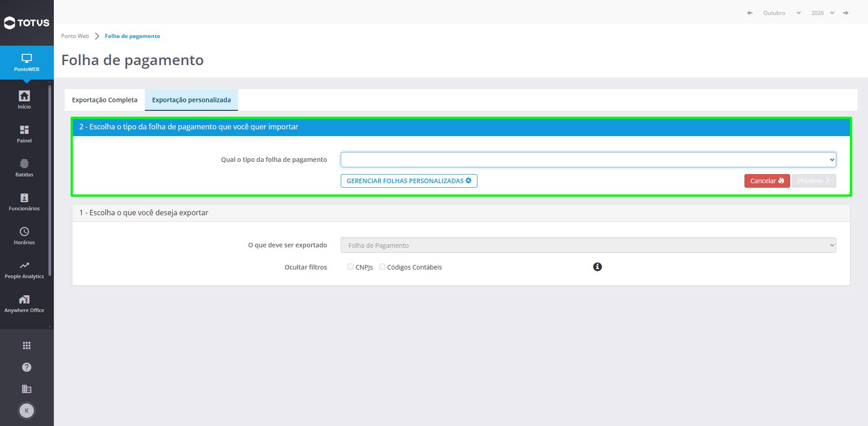Check the Códigos Contábeis checkbox
868x426 pixels.
(x=382, y=267)
